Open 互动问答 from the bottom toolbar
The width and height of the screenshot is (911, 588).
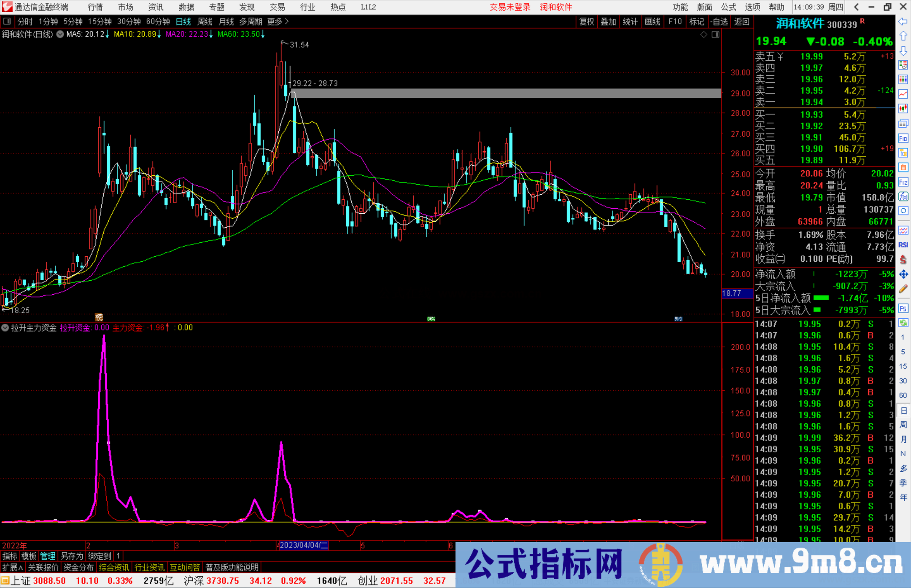[x=185, y=567]
